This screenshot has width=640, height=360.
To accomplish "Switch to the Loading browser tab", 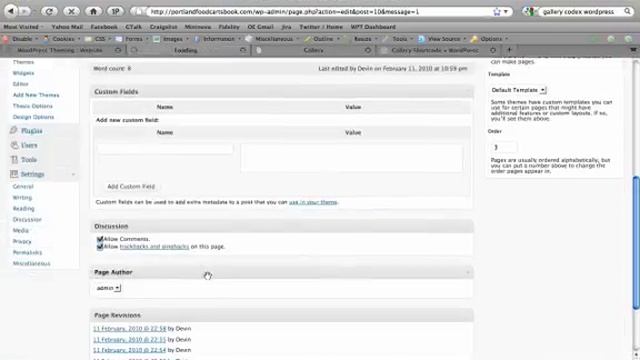I will point(186,50).
